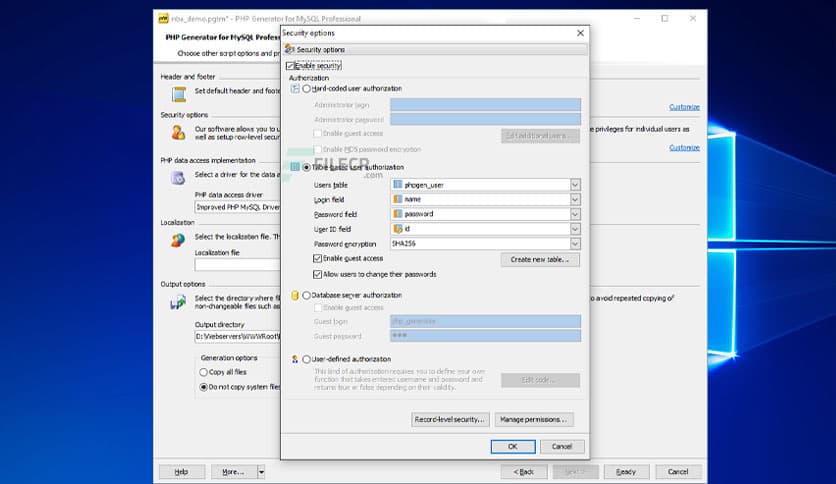This screenshot has height=484, width=836.
Task: Click the user-defined authorization person icon
Action: coord(295,359)
